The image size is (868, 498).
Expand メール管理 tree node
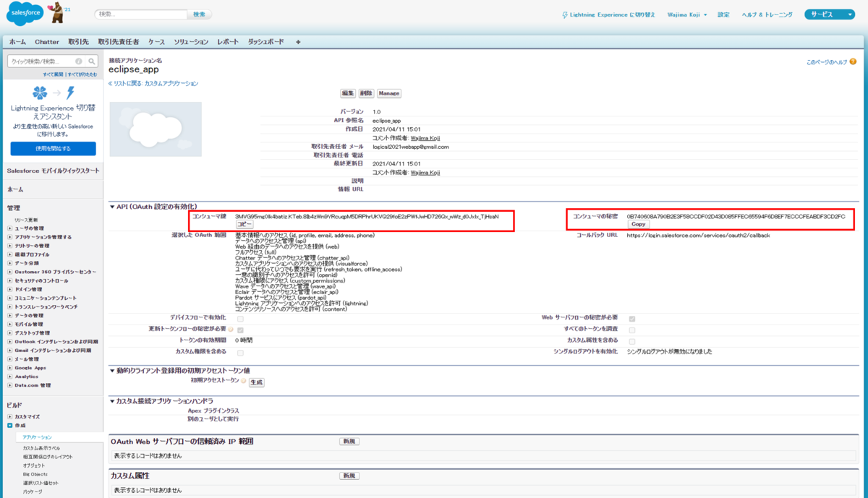coord(10,359)
